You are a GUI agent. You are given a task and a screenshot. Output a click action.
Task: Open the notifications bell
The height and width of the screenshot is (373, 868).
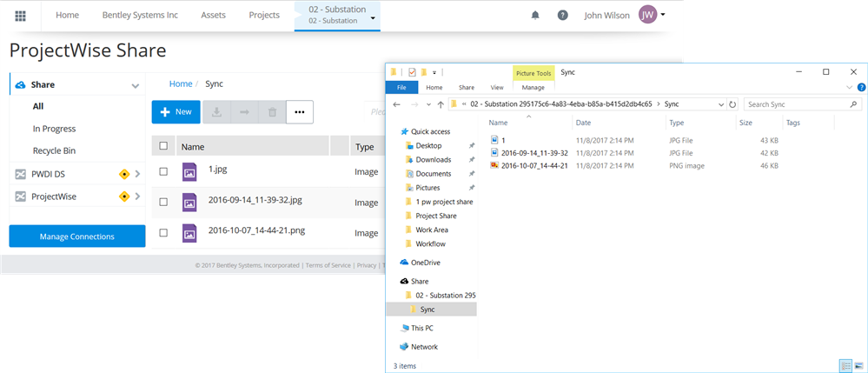tap(535, 16)
